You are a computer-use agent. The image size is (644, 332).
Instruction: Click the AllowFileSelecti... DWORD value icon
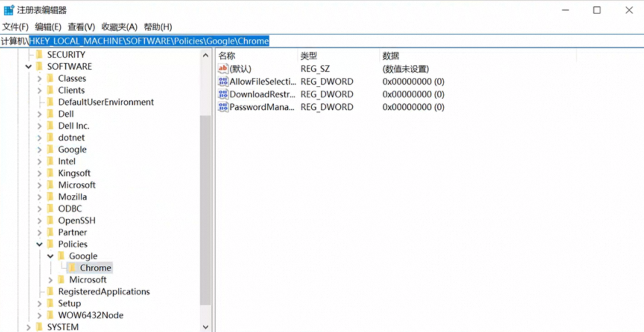[223, 81]
